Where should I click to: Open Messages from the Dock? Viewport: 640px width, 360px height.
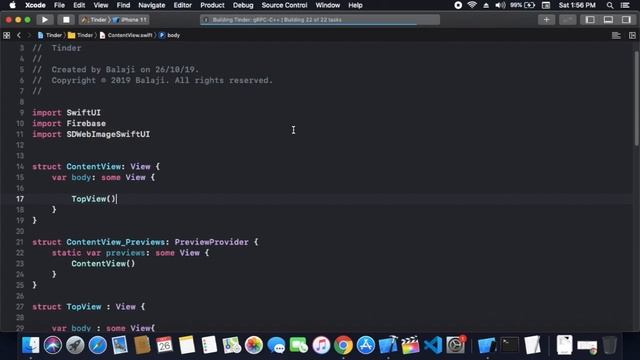276,345
